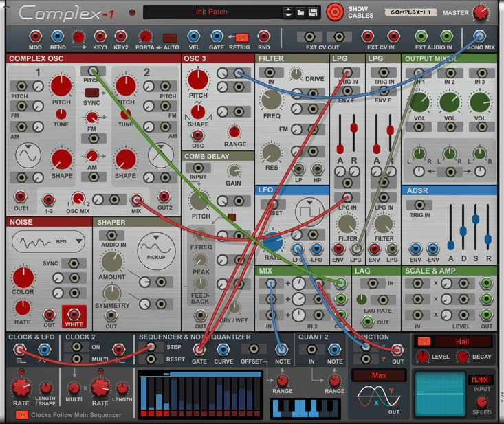Click the Filter HP output jack
Screen dimensions: 504x424
(x=318, y=168)
